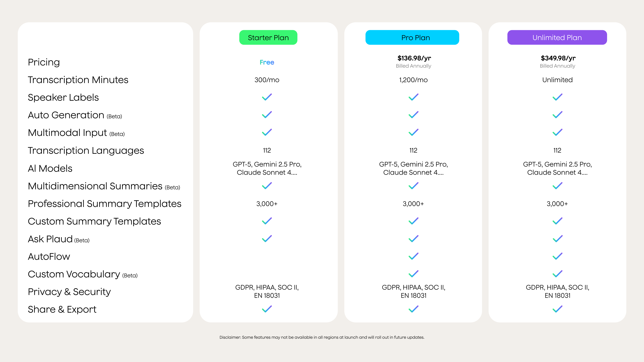Click the Free pricing text

click(267, 62)
